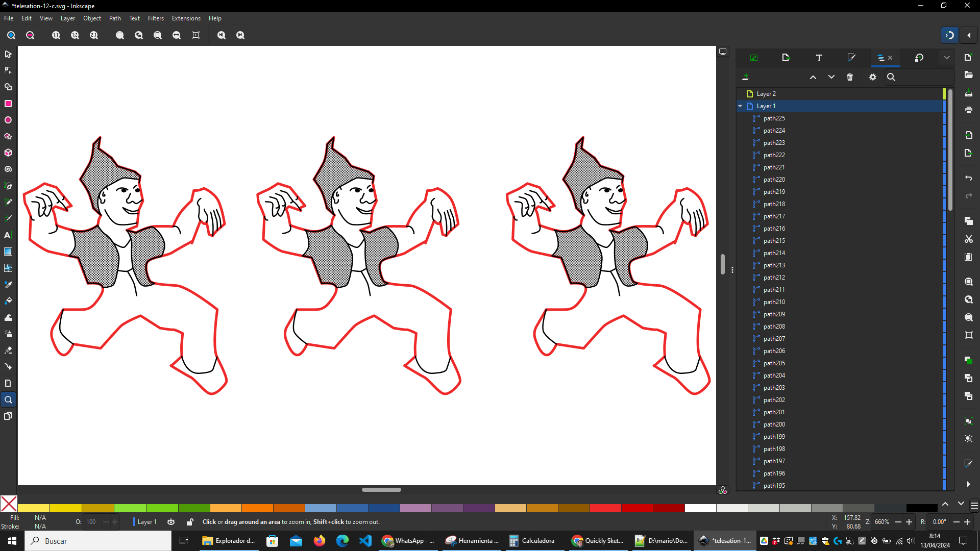Screen dimensions: 980x551
Task: Click the zoom percentage field
Action: (x=882, y=522)
